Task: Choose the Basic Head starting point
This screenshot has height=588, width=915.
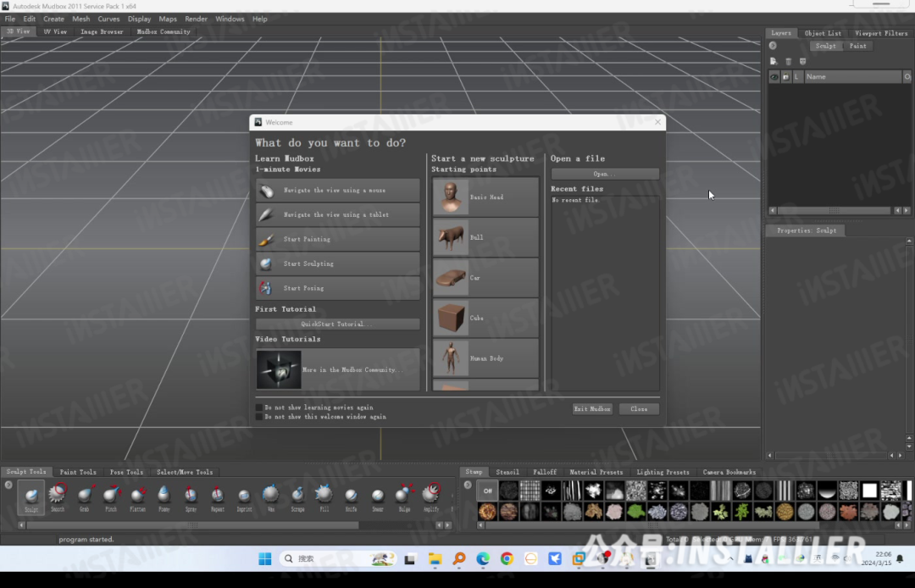Action: tap(485, 197)
